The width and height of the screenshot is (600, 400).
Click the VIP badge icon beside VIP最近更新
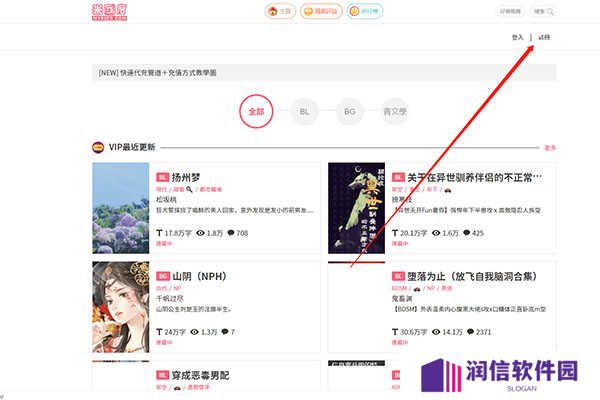tap(98, 147)
